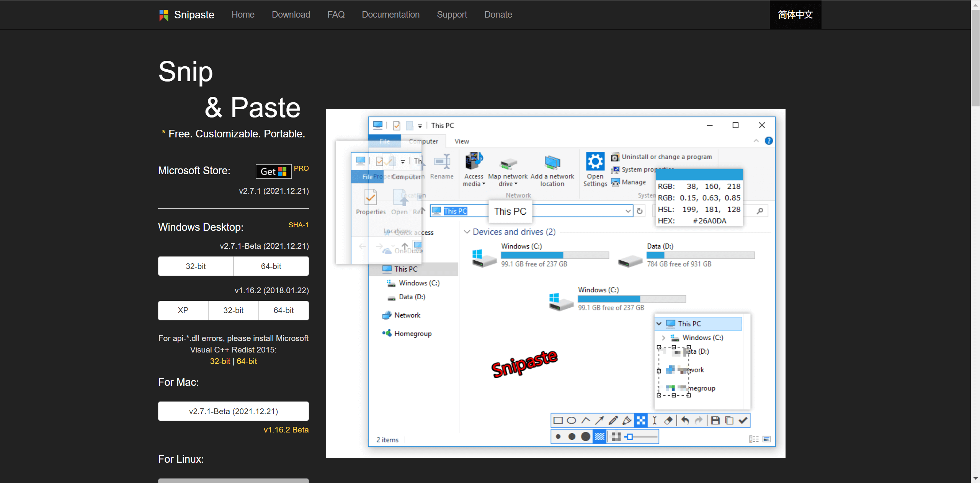Open the SHA-1 link
This screenshot has height=483, width=980.
[298, 225]
